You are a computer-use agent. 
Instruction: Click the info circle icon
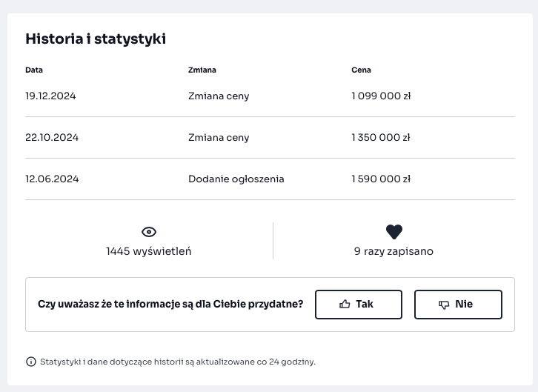coord(31,362)
